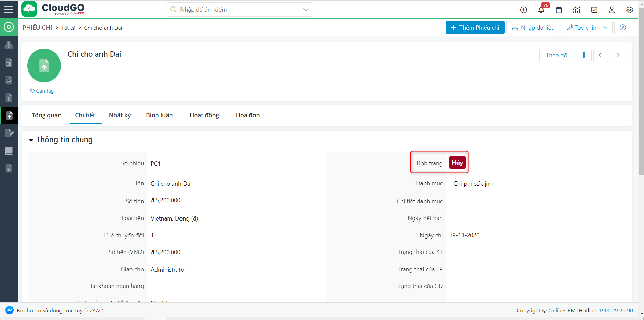Click the quick create plus icon
Screen dimensions: 644x320
pos(524,10)
